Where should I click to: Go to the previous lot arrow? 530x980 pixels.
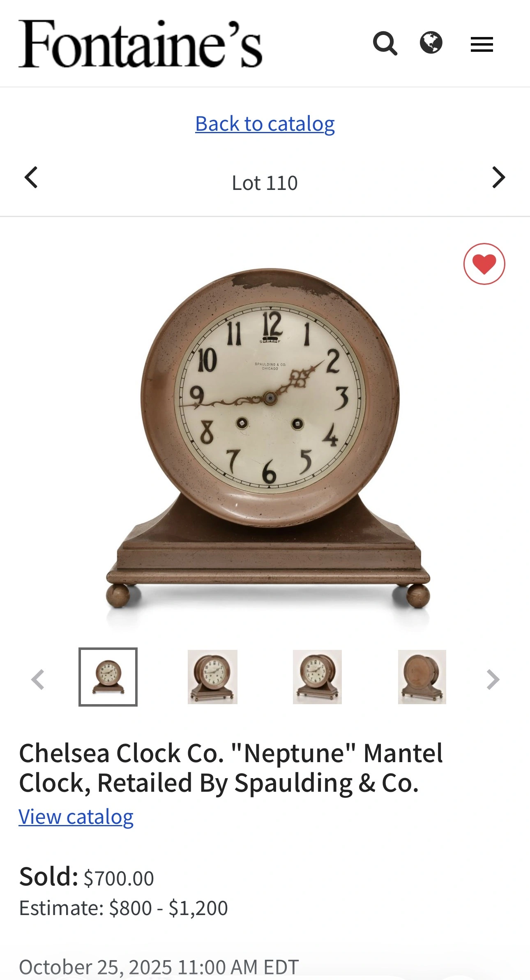coord(31,178)
